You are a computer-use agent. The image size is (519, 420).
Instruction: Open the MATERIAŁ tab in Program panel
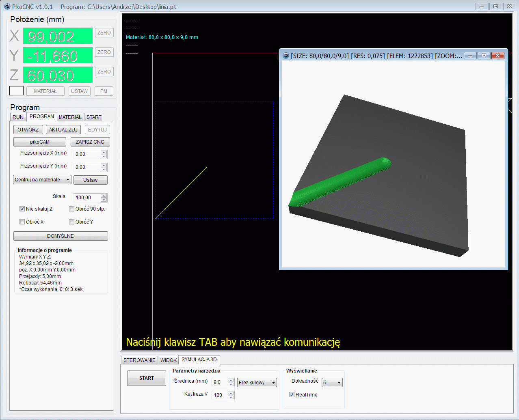(x=70, y=117)
